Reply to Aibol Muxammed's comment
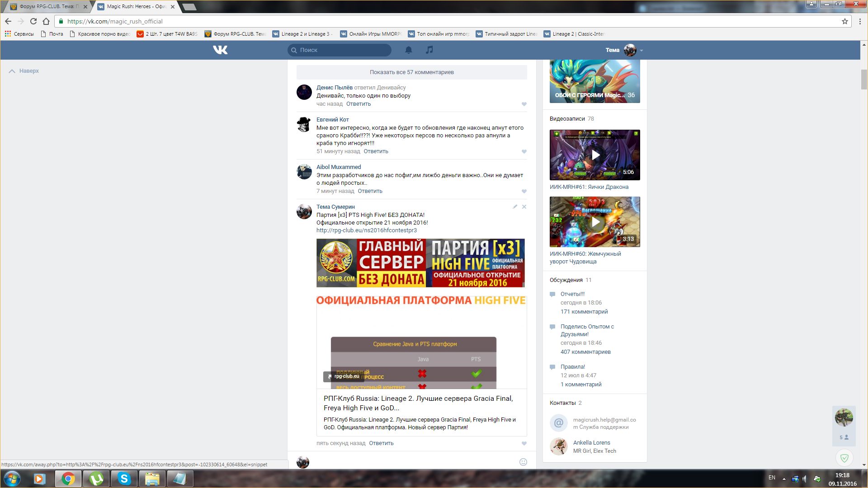Viewport: 868px width, 488px height. click(x=370, y=191)
